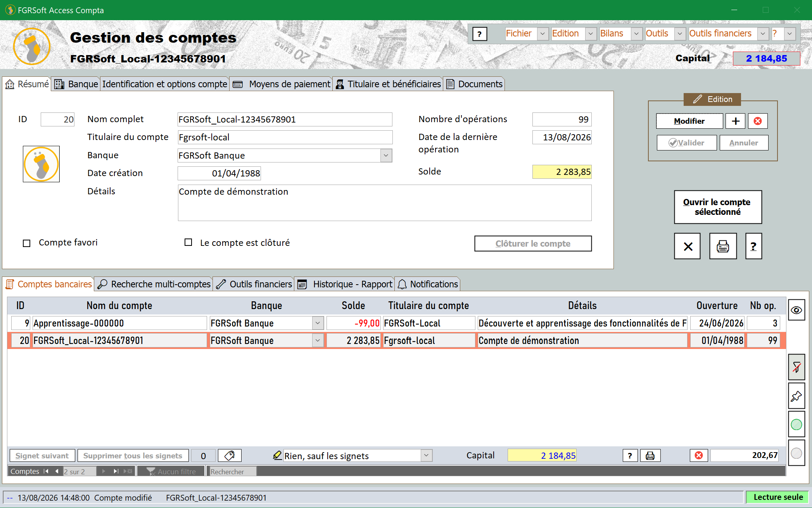This screenshot has height=508, width=812.
Task: Switch to Recherche multi-comptes tab
Action: pos(154,284)
